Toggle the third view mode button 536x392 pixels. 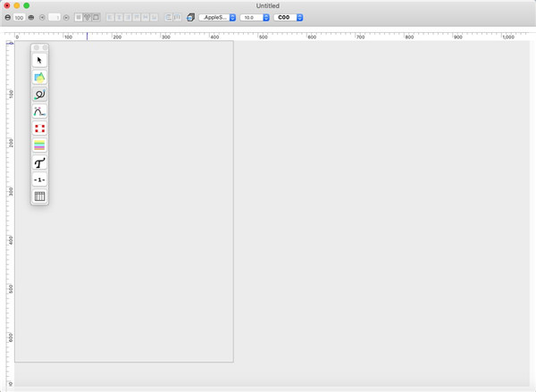click(x=96, y=17)
